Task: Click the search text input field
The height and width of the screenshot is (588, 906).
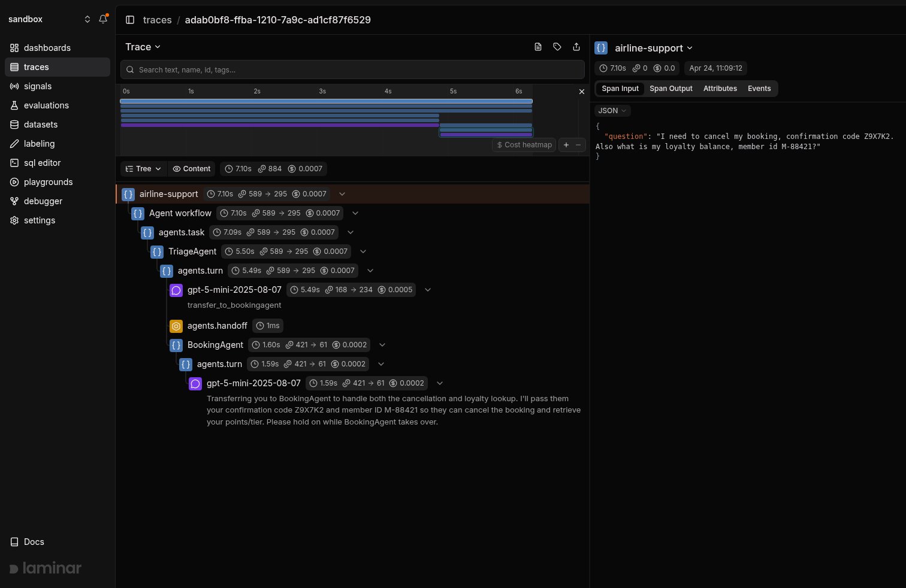Action: click(x=352, y=69)
